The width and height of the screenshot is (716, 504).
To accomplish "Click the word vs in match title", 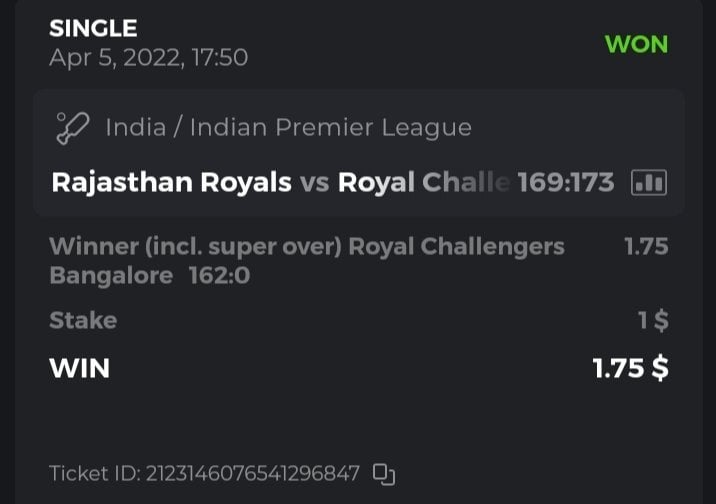I will coord(315,183).
